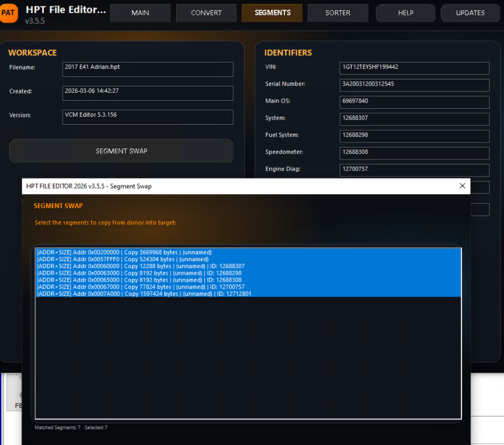
Task: Click the Serial Number field
Action: 414,85
